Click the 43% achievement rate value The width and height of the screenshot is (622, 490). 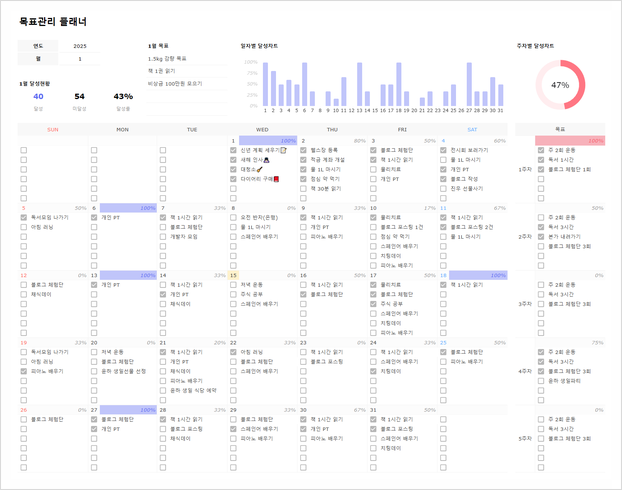coord(123,96)
